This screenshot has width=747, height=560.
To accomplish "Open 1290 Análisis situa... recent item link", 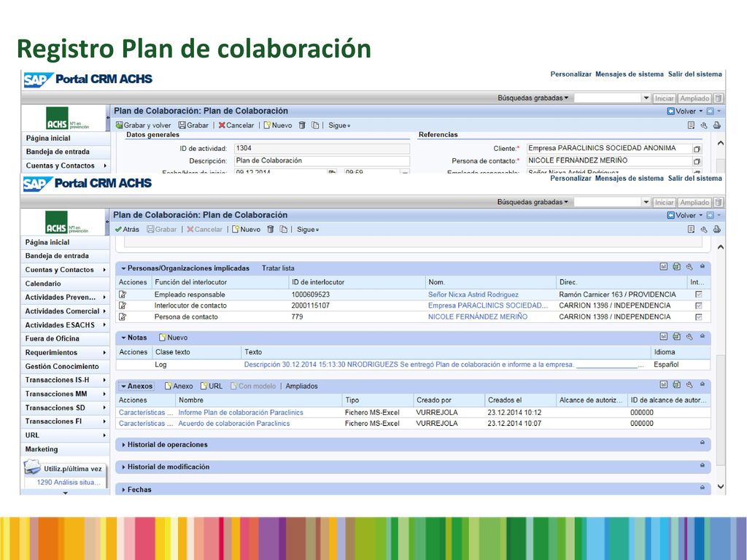I will pos(69,483).
